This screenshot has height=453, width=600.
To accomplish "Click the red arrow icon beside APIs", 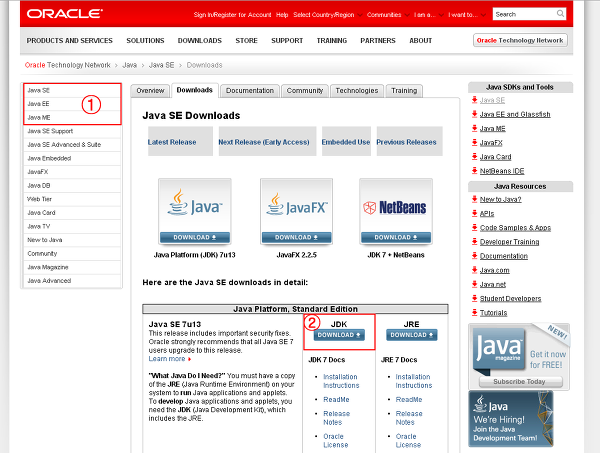I will [x=474, y=213].
